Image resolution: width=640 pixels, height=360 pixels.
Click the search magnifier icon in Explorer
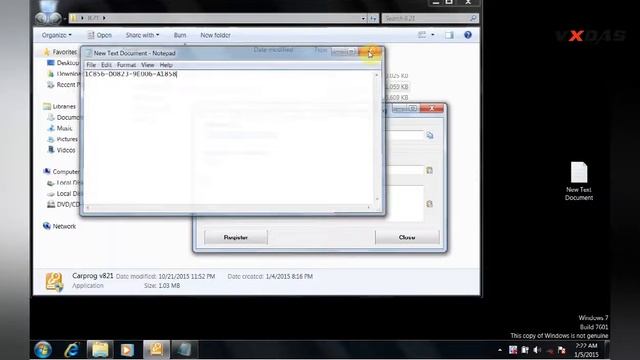[473, 18]
